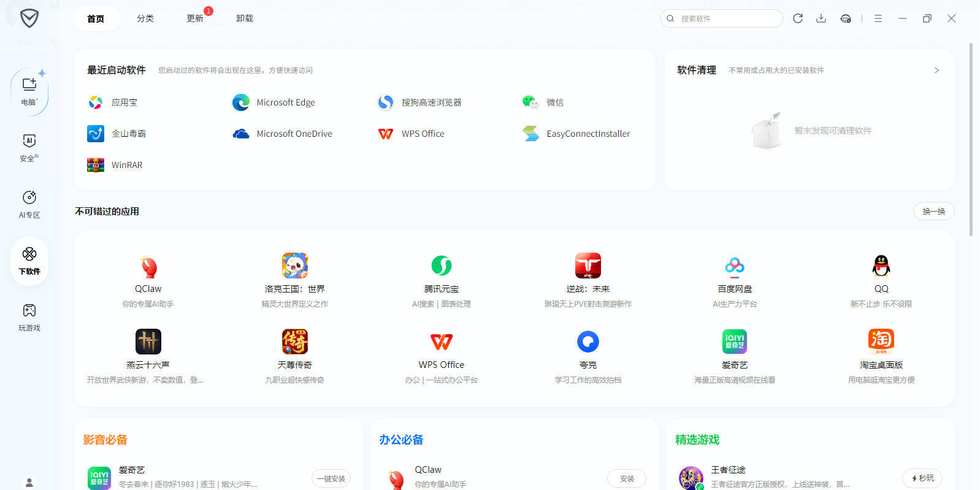980x490 pixels.
Task: Click the 百度网盘 app icon
Action: pyautogui.click(x=734, y=266)
